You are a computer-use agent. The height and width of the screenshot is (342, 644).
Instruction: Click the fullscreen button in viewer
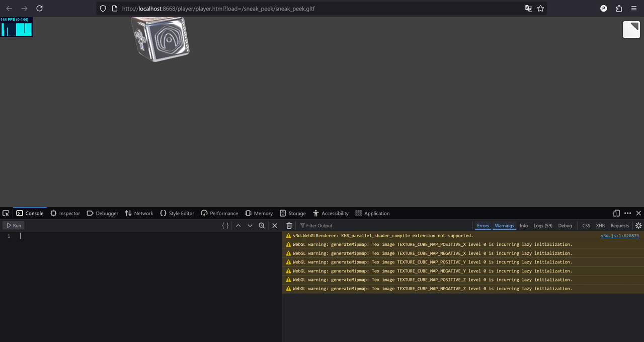[631, 30]
